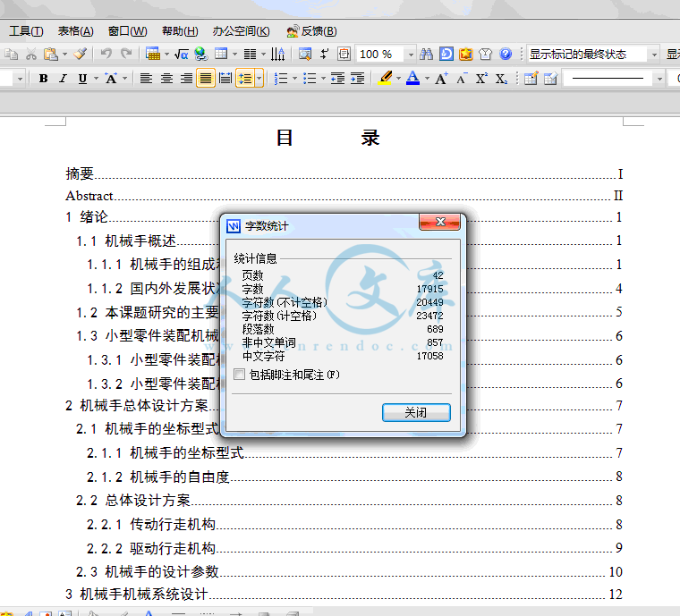The image size is (680, 616).
Task: Click the shirt skin icon
Action: (485, 55)
